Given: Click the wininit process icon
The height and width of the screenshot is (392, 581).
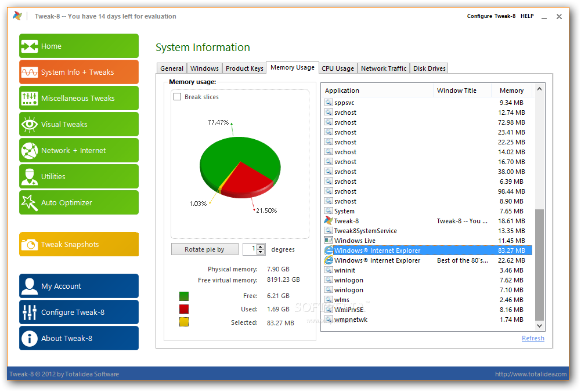Looking at the screenshot, I should pyautogui.click(x=329, y=270).
